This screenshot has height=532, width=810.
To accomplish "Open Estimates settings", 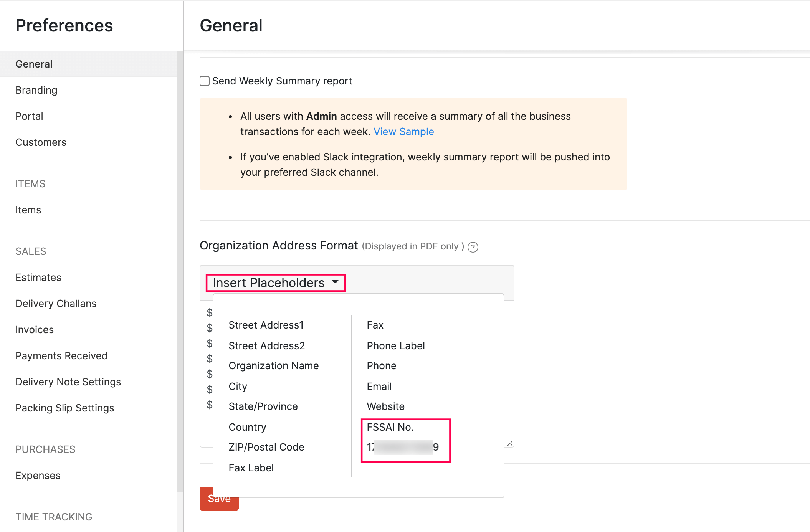I will (x=38, y=277).
